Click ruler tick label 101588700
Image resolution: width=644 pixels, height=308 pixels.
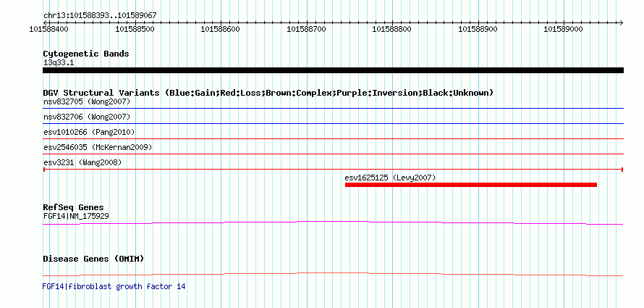pos(306,29)
